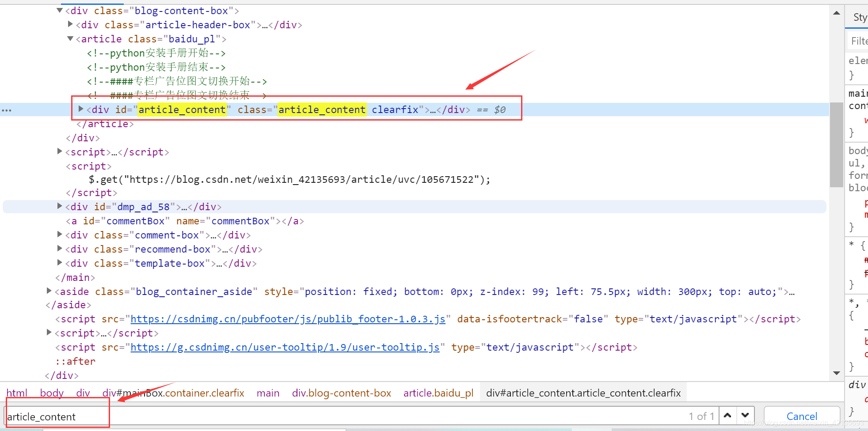The image size is (868, 431).
Task: Select div#mainBox.container.clearfix breadcrumb
Action: pos(173,393)
